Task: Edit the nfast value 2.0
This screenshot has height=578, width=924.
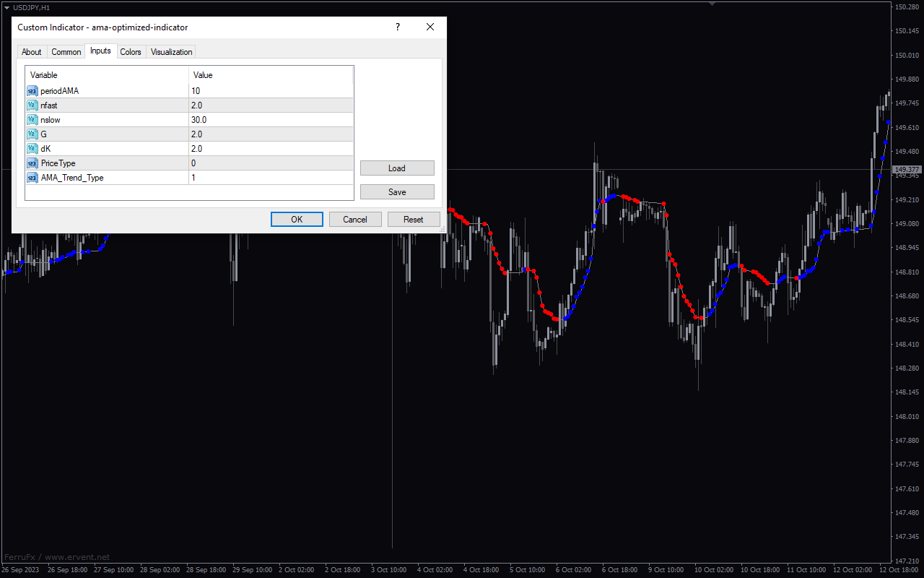Action: point(271,105)
